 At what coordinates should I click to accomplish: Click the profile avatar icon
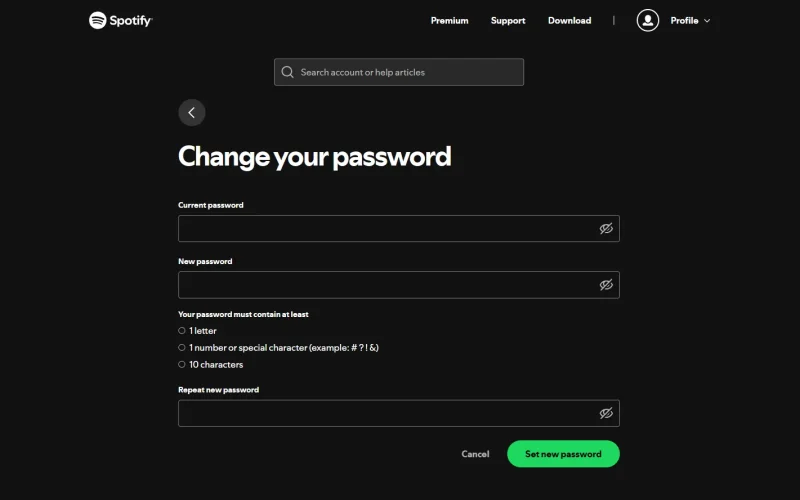(648, 20)
